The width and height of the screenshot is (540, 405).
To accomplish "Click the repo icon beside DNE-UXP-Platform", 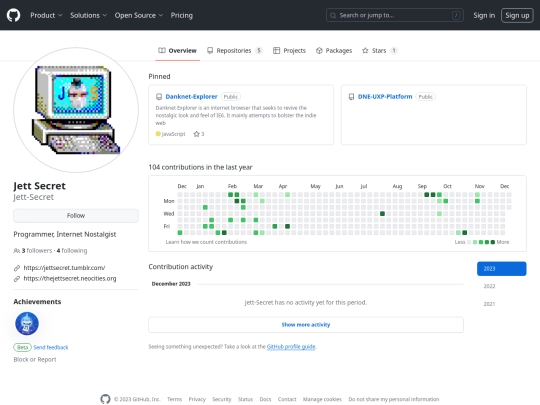I will 351,97.
